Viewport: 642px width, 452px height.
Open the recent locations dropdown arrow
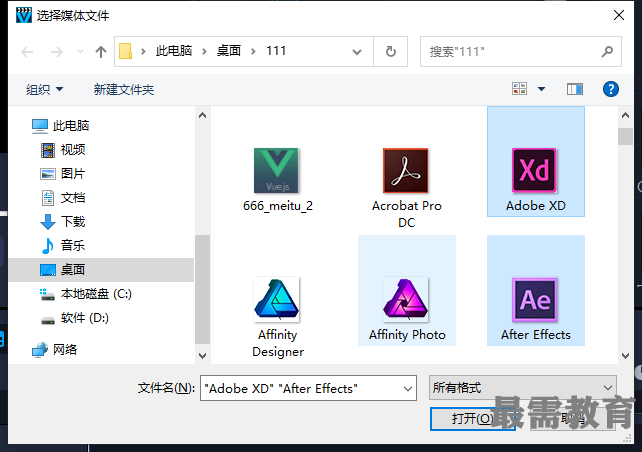pyautogui.click(x=80, y=52)
